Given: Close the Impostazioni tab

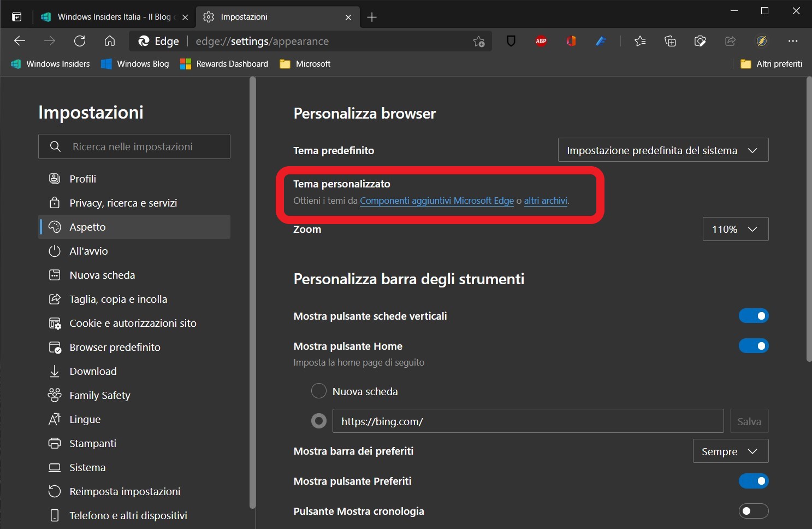Looking at the screenshot, I should [348, 17].
